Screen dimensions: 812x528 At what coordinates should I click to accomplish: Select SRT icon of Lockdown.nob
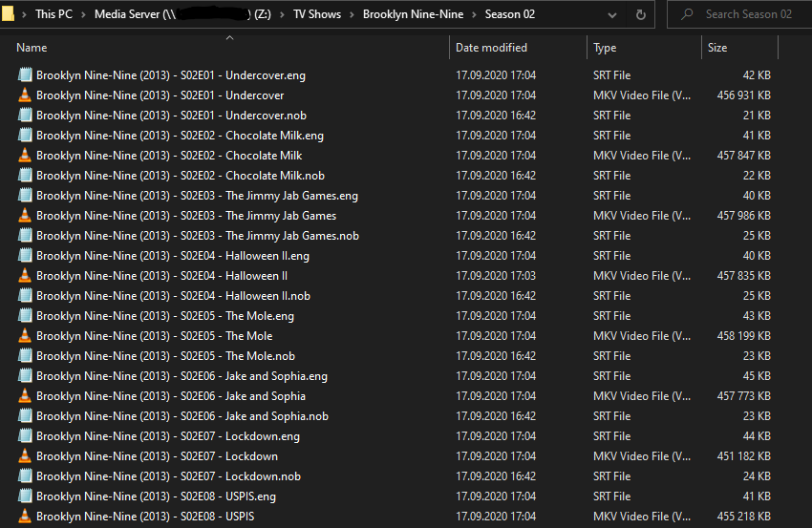click(x=24, y=476)
